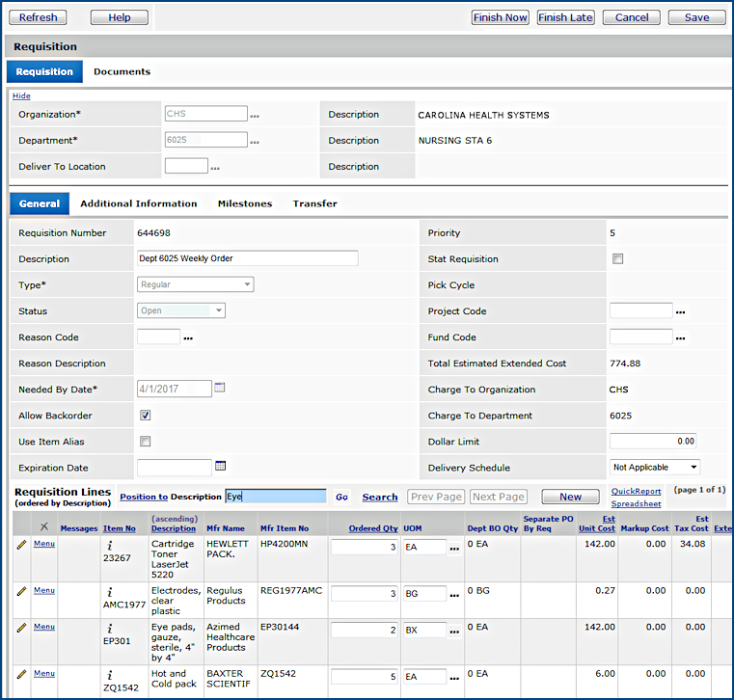Screen dimensions: 734x700
Task: Open calendar picker for Needed By Date
Action: pos(220,388)
